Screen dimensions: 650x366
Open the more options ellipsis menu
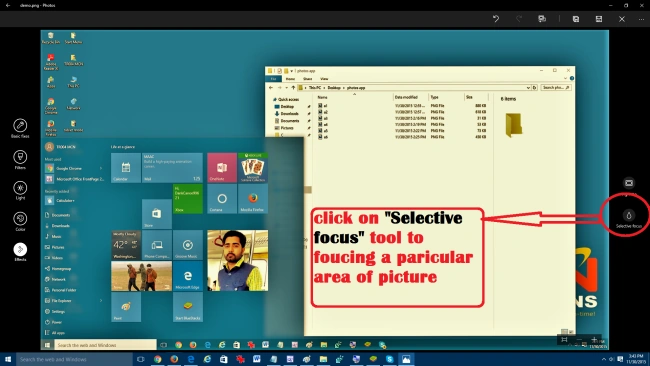pyautogui.click(x=642, y=19)
